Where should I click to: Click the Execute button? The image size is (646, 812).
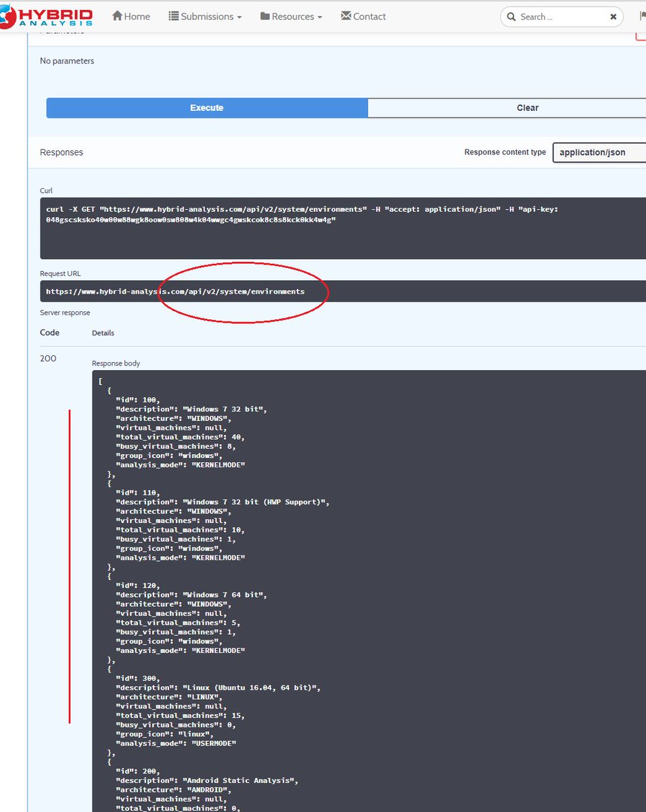pos(207,108)
